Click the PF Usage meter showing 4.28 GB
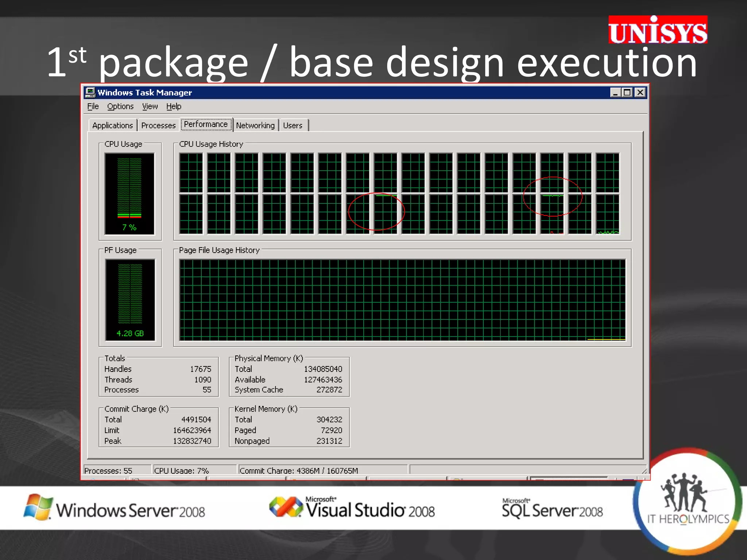Image resolution: width=747 pixels, height=560 pixels. 130,300
